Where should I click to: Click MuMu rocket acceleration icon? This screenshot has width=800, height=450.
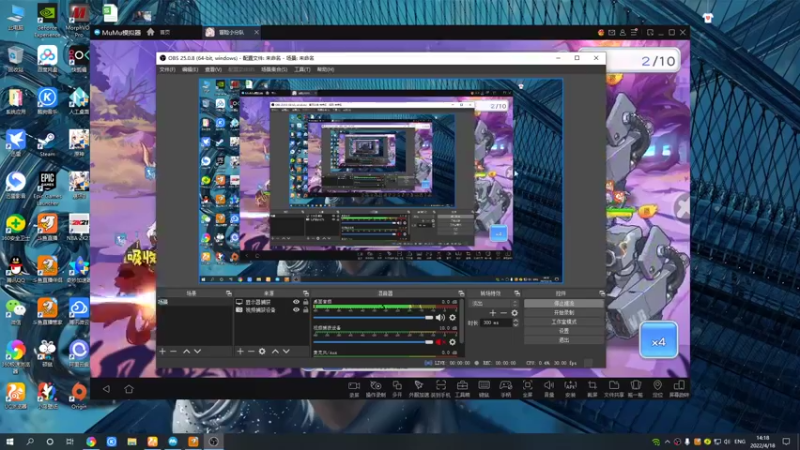tap(419, 386)
